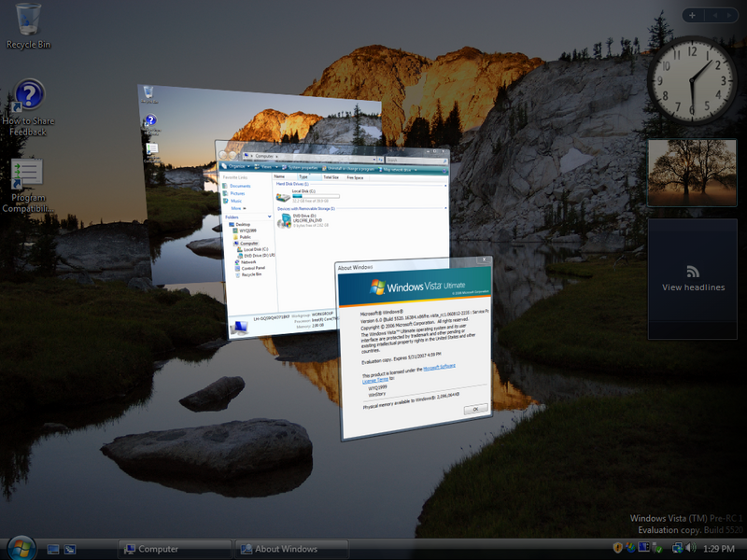Click the Help icon on Explorer toolbar
Screen dimensions: 747x560
444,171
